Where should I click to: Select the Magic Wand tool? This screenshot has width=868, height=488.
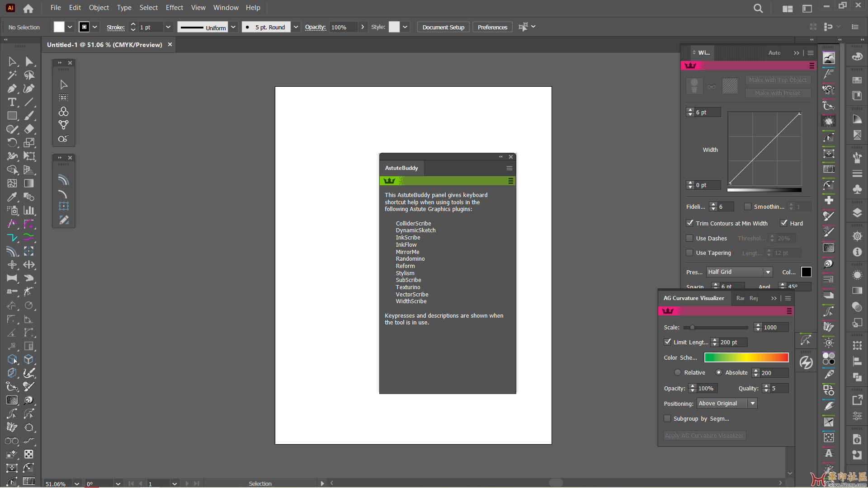click(x=12, y=75)
